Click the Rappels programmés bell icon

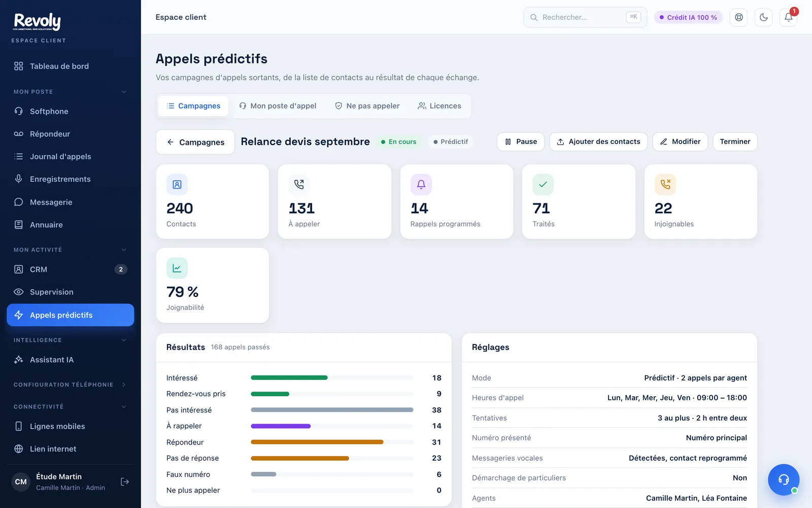(421, 184)
